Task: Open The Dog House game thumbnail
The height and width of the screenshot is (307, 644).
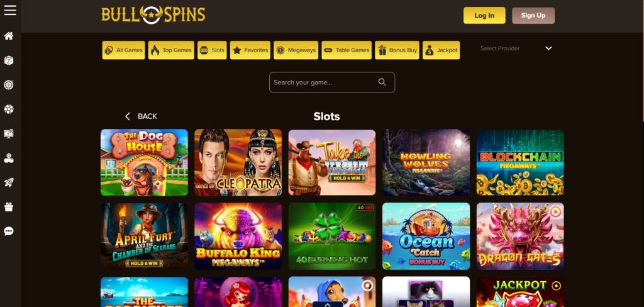Action: (144, 162)
